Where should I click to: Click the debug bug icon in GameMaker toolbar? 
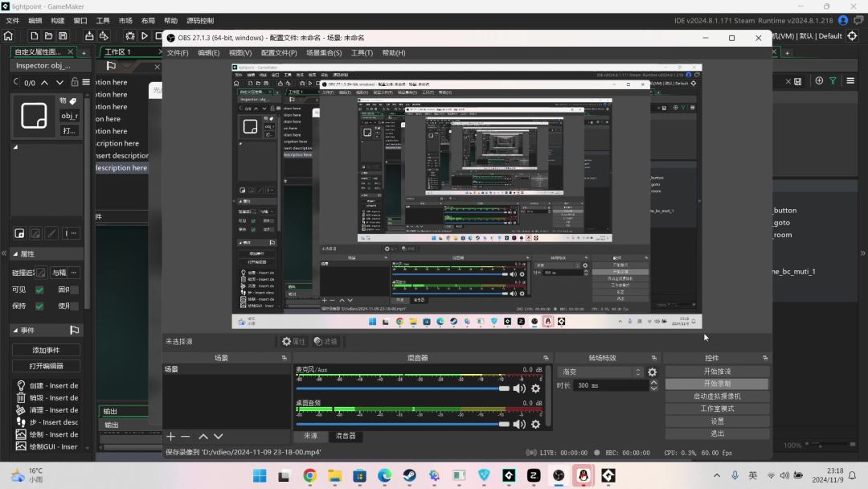130,35
